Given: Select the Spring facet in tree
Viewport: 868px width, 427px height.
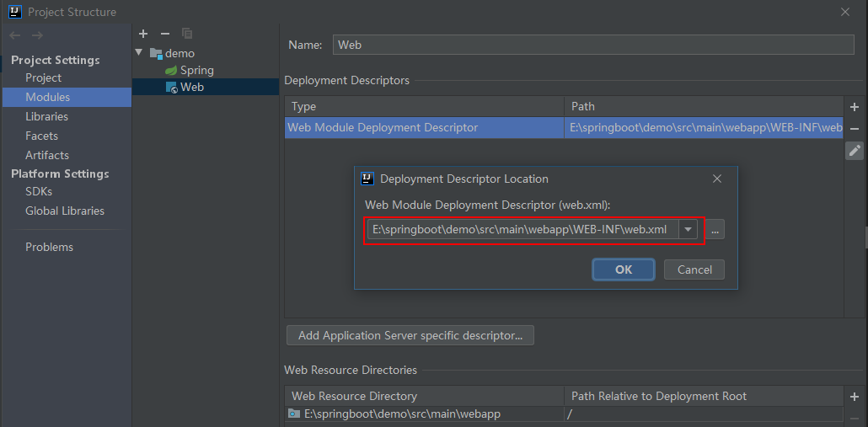Looking at the screenshot, I should click(196, 70).
